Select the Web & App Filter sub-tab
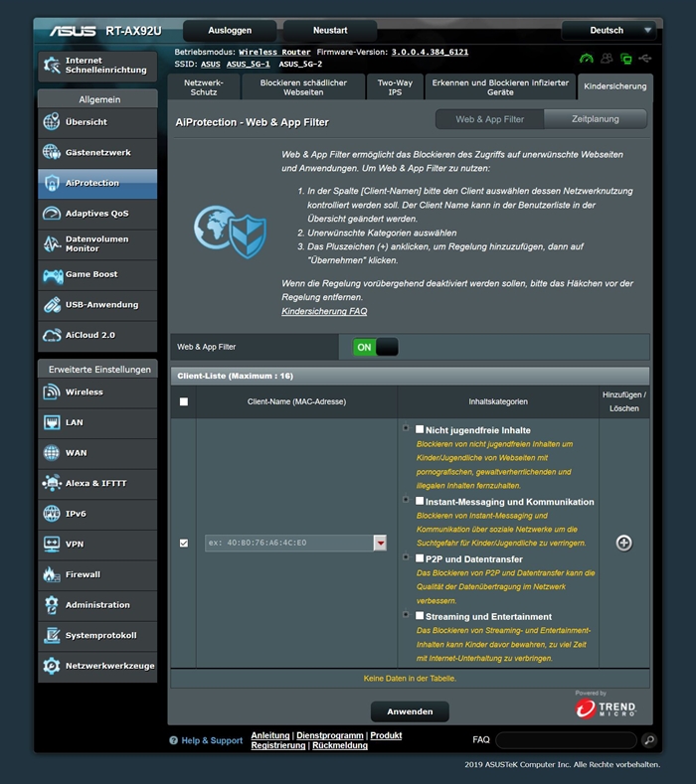 490,119
